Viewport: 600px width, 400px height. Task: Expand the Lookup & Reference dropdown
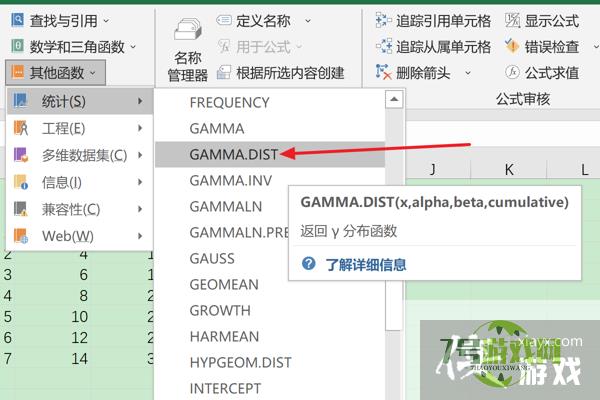click(x=107, y=20)
